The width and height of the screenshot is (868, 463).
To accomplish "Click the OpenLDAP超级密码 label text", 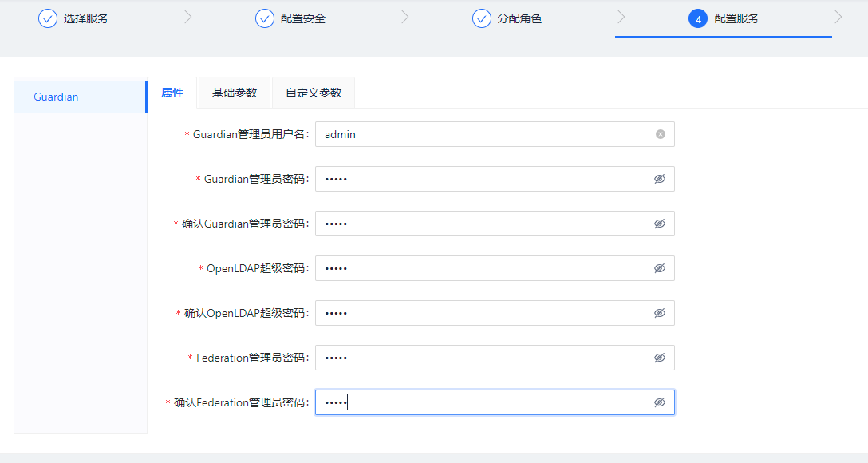I will (x=258, y=268).
